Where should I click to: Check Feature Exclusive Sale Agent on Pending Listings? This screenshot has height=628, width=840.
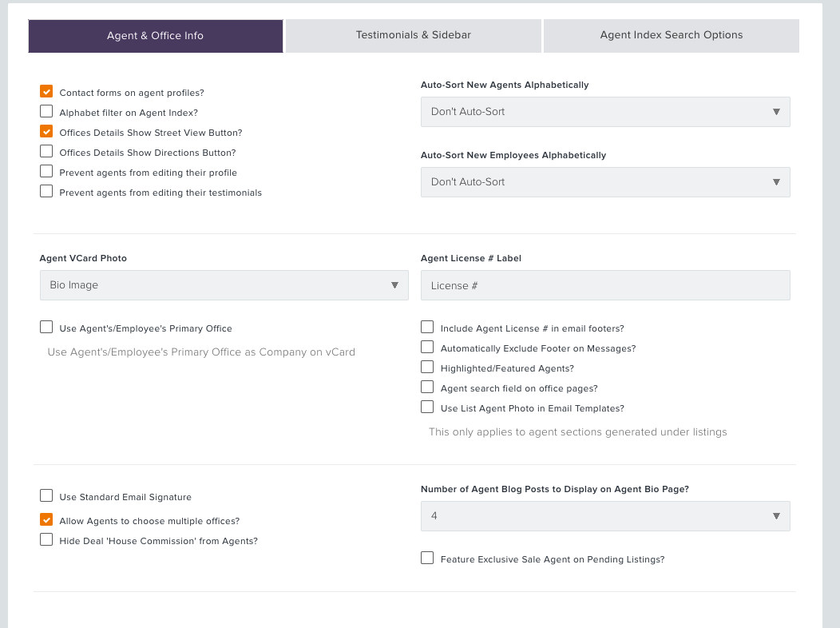click(x=427, y=558)
